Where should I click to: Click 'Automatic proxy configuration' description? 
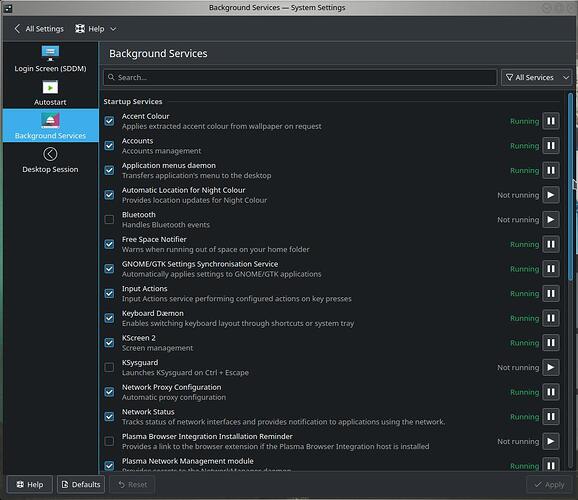(x=174, y=397)
